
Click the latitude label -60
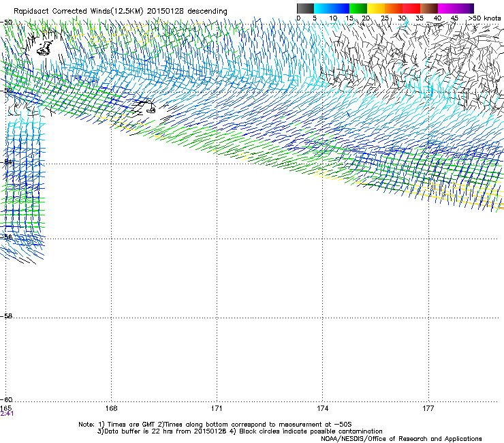pyautogui.click(x=6, y=400)
